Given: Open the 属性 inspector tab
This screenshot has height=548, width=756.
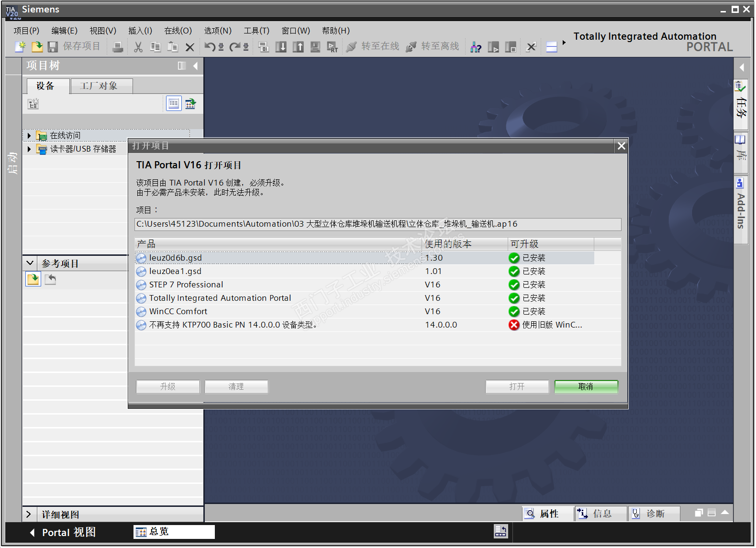Looking at the screenshot, I should click(x=548, y=514).
